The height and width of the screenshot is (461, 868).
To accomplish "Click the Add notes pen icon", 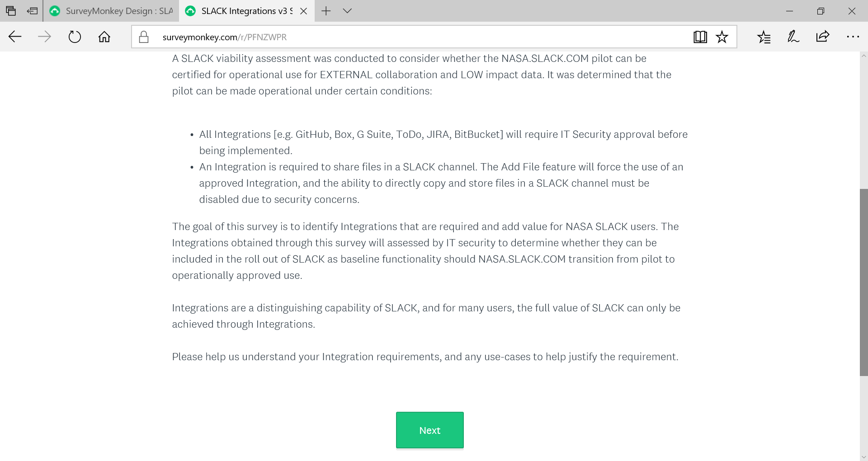I will tap(793, 37).
